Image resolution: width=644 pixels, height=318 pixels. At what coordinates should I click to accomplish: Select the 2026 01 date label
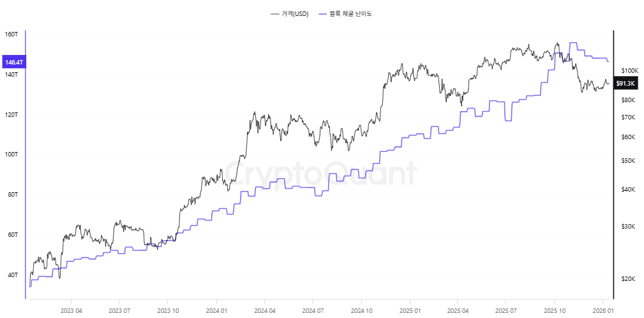pyautogui.click(x=603, y=311)
